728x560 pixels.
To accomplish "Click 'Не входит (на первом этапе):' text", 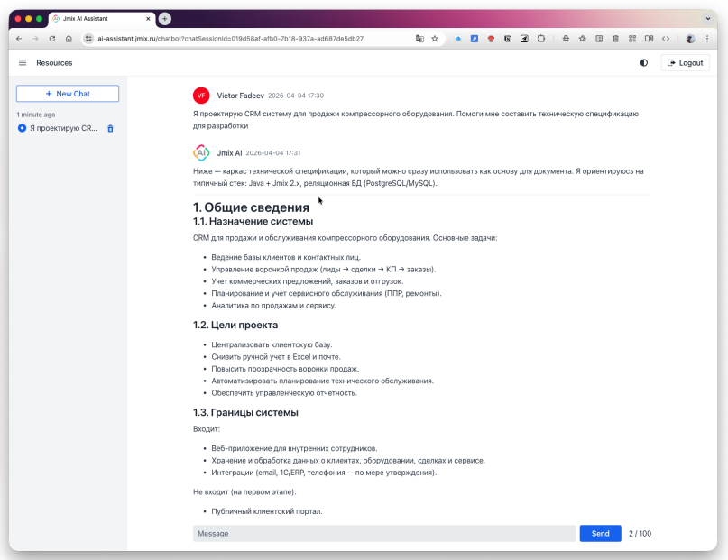I will tap(244, 491).
